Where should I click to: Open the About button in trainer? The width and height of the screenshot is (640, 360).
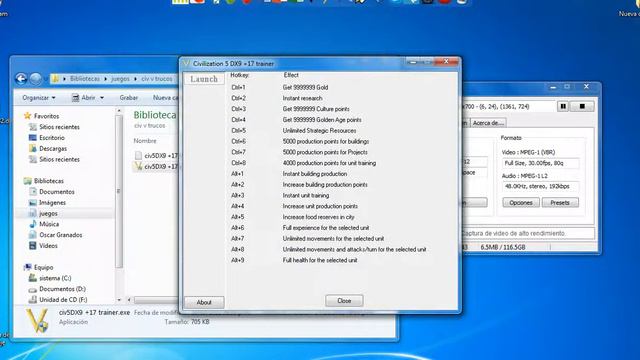(x=204, y=302)
